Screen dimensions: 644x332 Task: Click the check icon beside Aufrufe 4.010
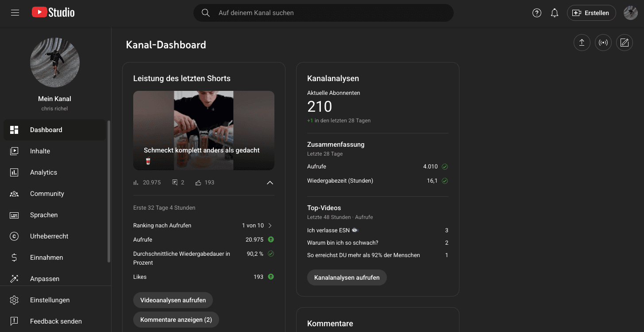click(x=445, y=167)
